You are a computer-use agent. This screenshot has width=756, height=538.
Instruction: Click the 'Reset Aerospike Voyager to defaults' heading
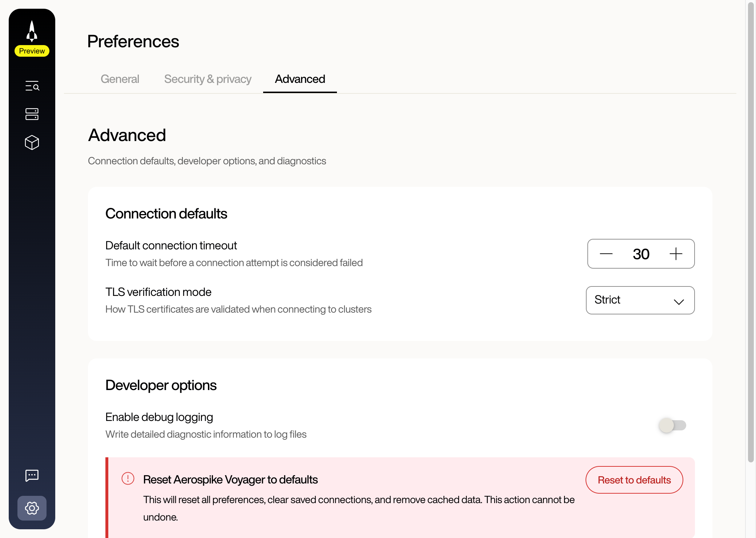coord(230,479)
